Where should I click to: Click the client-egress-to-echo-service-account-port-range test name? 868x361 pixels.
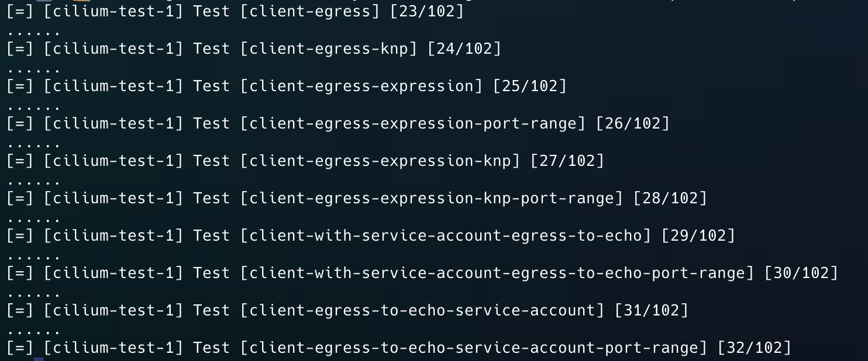(x=474, y=348)
